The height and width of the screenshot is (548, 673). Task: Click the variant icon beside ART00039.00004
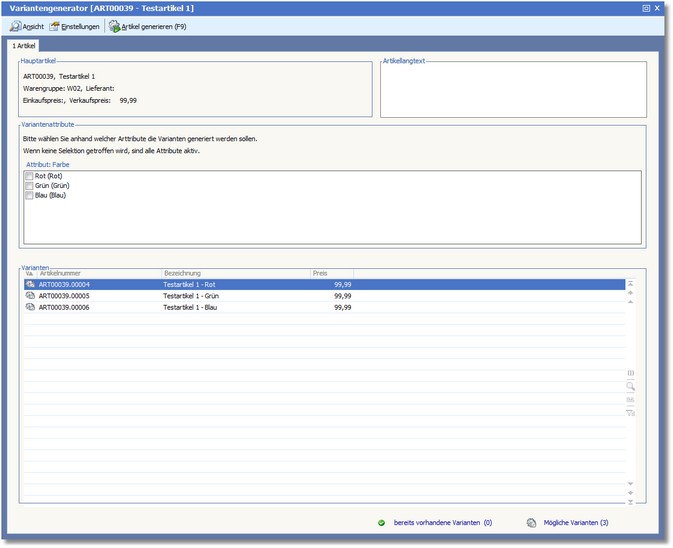[x=30, y=285]
